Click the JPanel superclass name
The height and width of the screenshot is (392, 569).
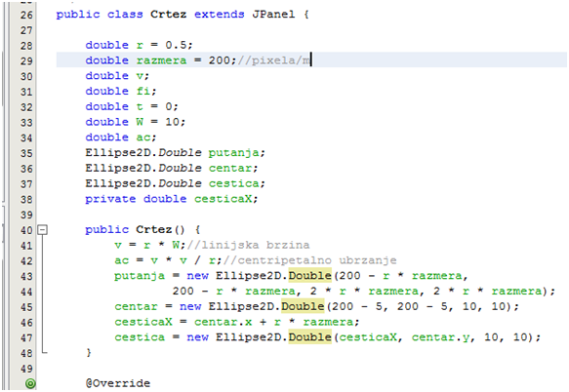pyautogui.click(x=273, y=15)
